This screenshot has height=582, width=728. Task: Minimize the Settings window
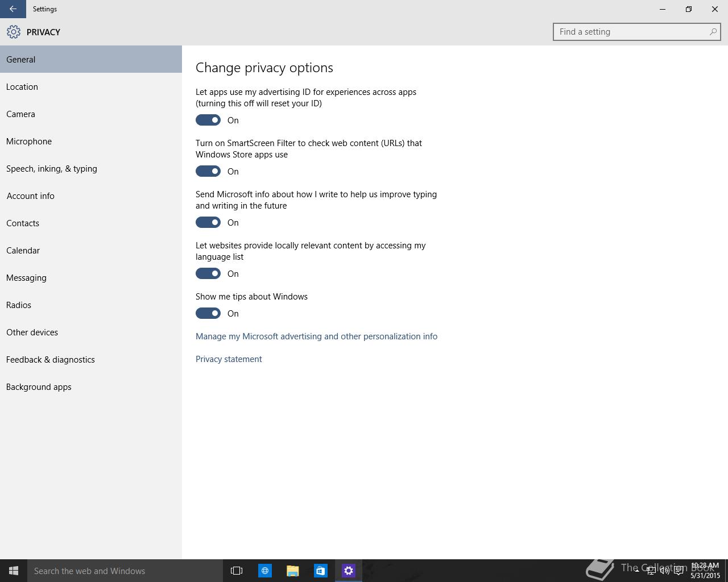[x=663, y=9]
